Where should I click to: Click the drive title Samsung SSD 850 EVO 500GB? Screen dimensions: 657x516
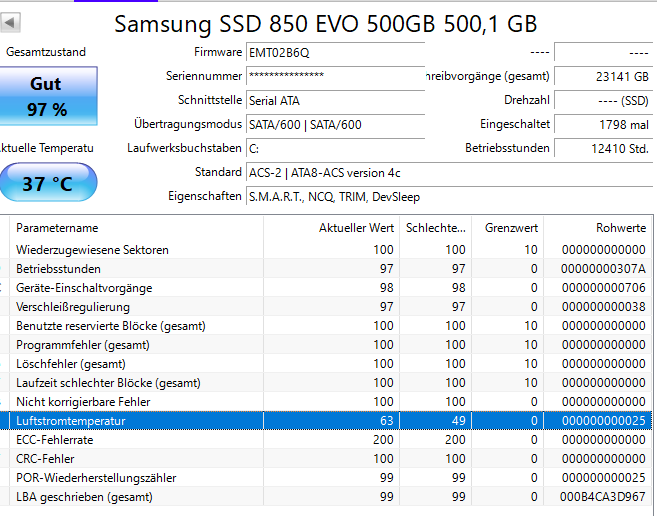tap(274, 24)
